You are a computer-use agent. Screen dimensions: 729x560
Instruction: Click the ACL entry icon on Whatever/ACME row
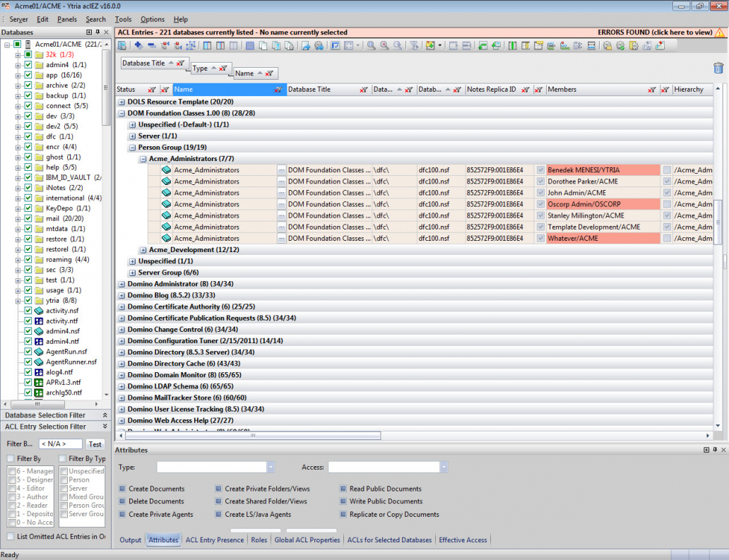point(167,239)
